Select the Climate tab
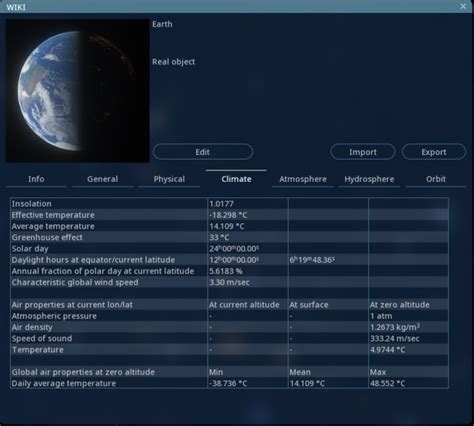 click(236, 179)
